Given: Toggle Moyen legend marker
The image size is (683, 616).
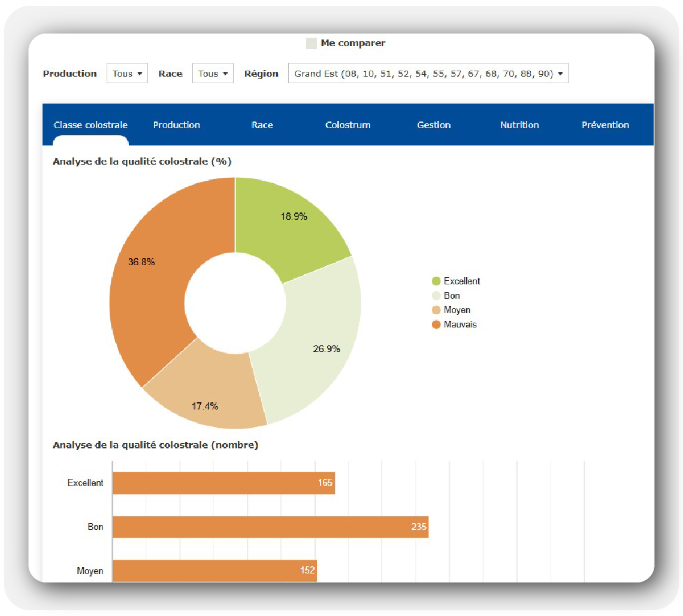Looking at the screenshot, I should tap(436, 310).
